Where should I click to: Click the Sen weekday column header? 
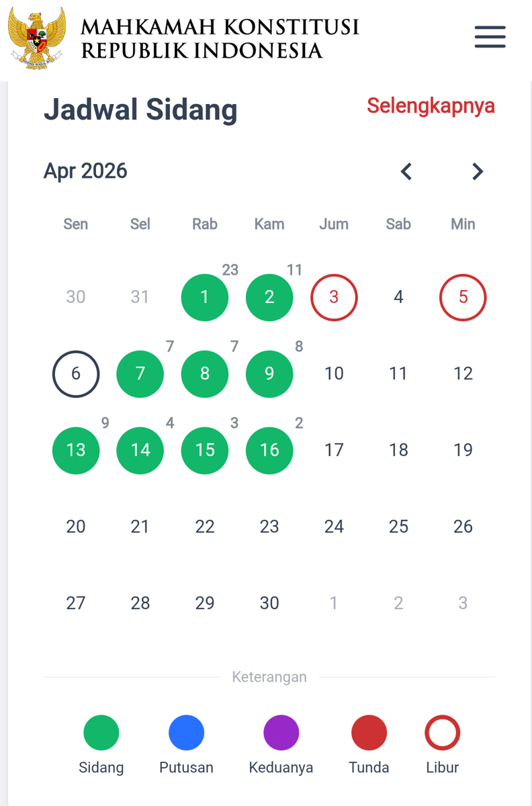(x=75, y=224)
